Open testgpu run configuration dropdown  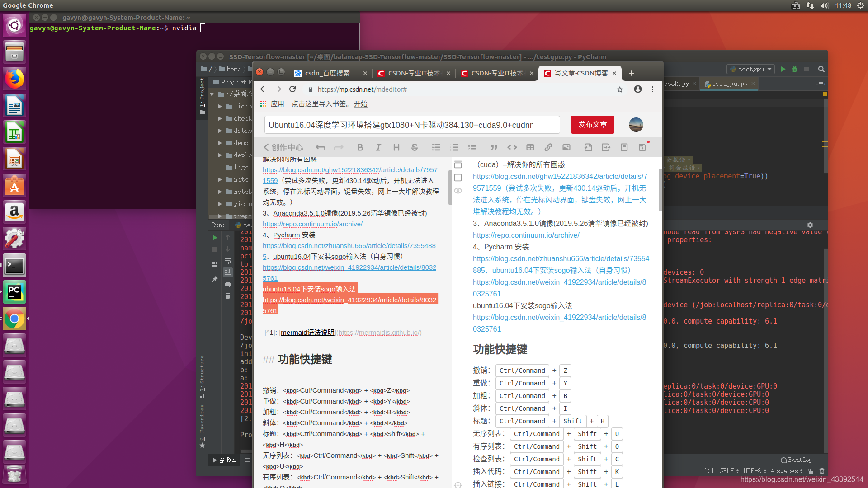pyautogui.click(x=751, y=69)
